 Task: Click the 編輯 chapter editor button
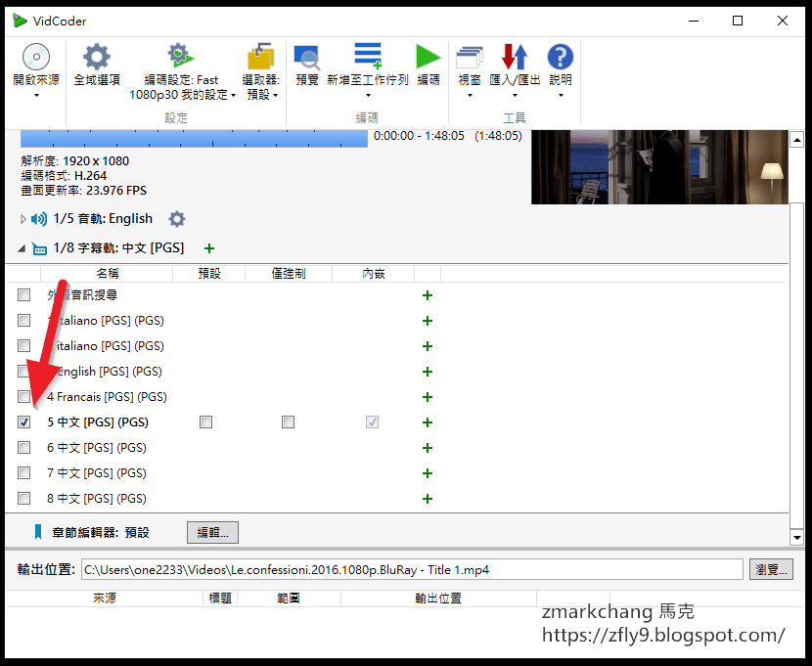tap(212, 532)
